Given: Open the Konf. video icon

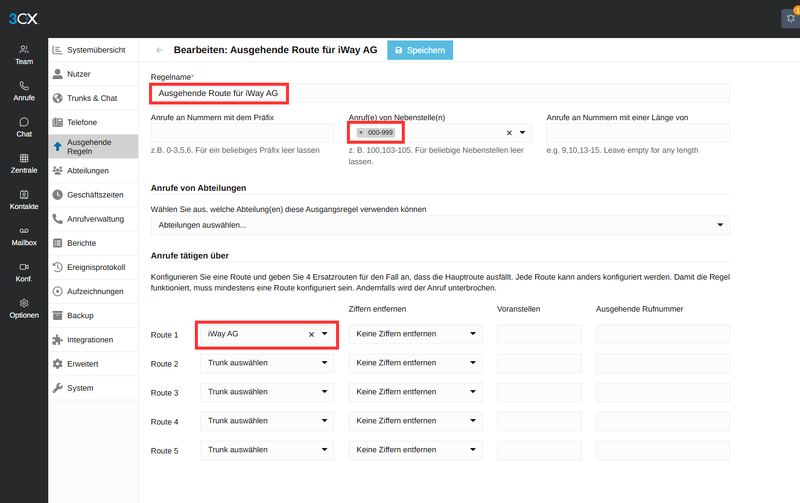Looking at the screenshot, I should point(24,267).
